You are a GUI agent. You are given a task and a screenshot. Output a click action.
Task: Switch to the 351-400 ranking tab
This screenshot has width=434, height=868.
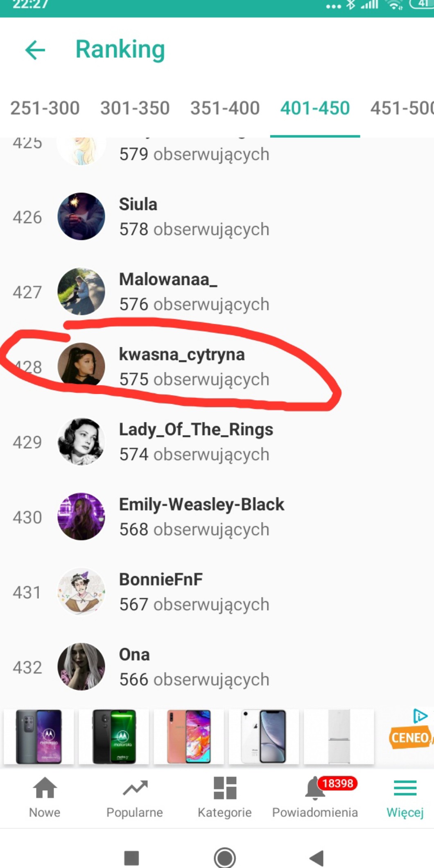point(225,108)
